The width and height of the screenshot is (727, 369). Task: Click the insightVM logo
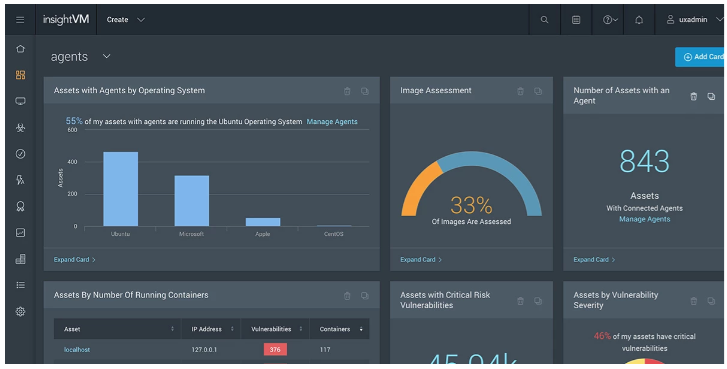coord(66,19)
